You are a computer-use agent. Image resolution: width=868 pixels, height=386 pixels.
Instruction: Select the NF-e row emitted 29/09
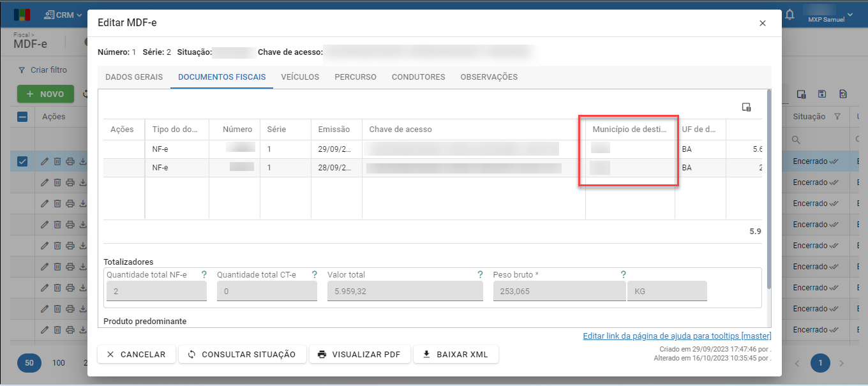pos(433,149)
